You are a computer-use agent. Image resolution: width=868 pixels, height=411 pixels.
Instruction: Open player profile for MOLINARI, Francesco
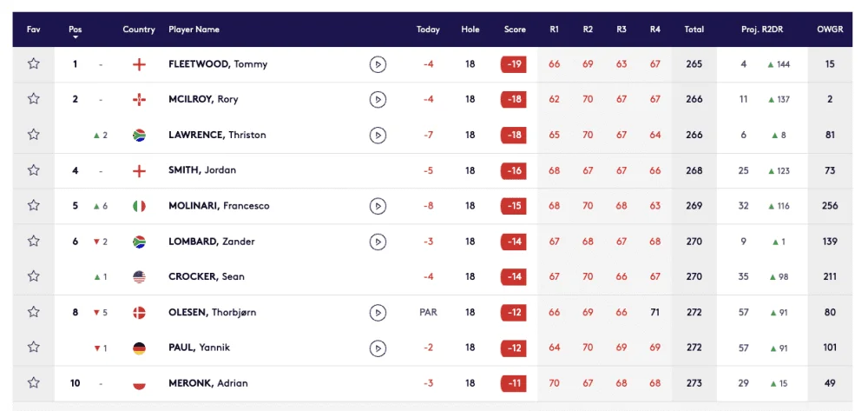click(220, 206)
